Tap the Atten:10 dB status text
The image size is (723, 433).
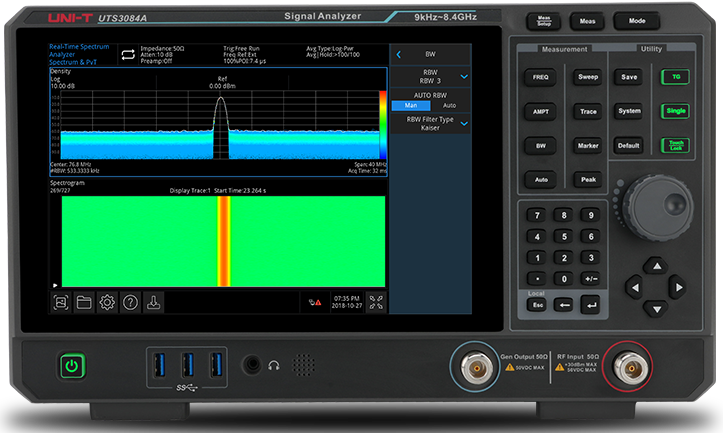(156, 54)
